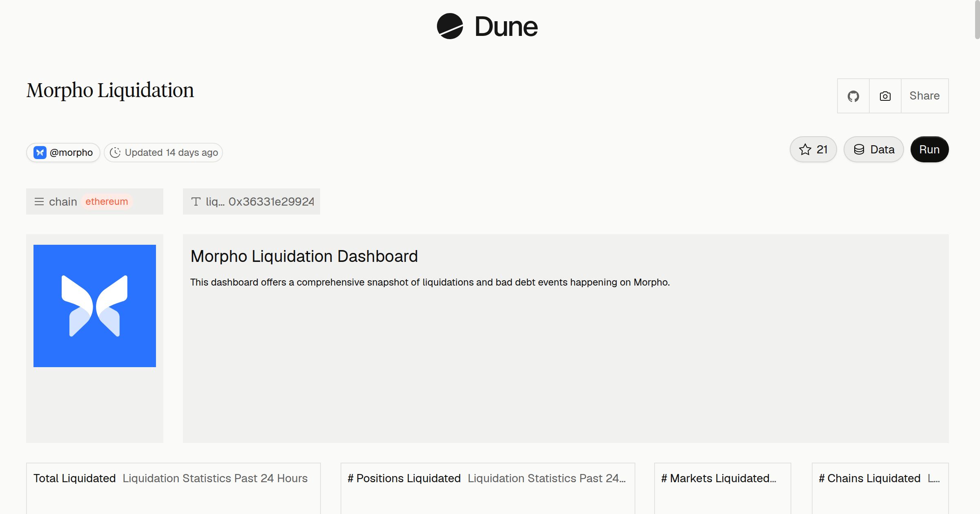Open the # Chains Liquidated panel title
This screenshot has height=514, width=980.
pos(870,478)
